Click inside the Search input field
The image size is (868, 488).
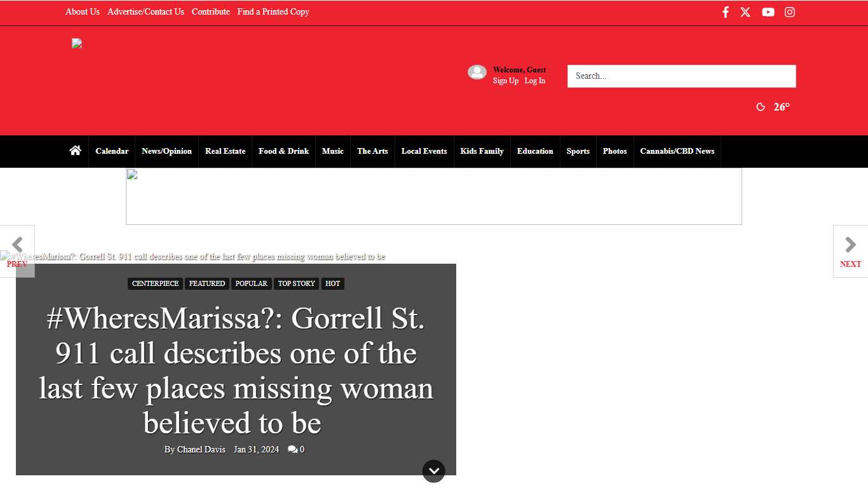click(x=681, y=76)
